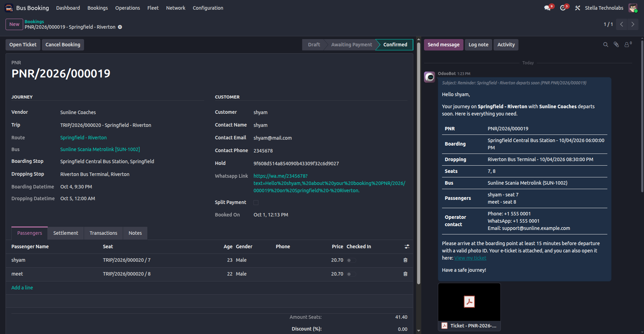Screen dimensions: 644x334
Task: Switch to the Settlement tab
Action: 66,233
